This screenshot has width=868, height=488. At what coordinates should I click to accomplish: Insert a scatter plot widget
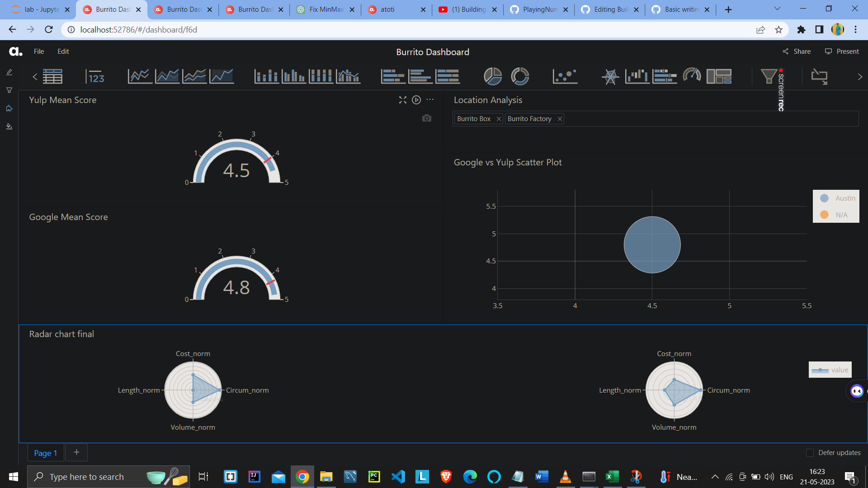click(x=565, y=76)
